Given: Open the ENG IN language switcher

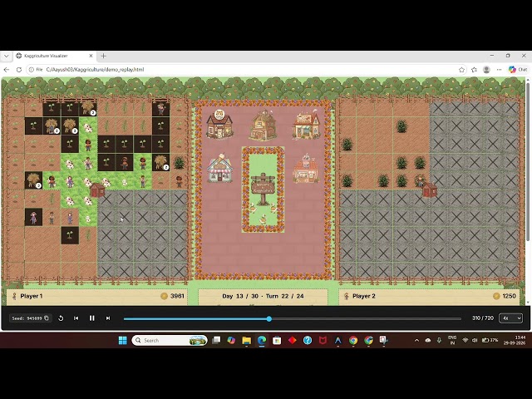Looking at the screenshot, I should (452, 340).
